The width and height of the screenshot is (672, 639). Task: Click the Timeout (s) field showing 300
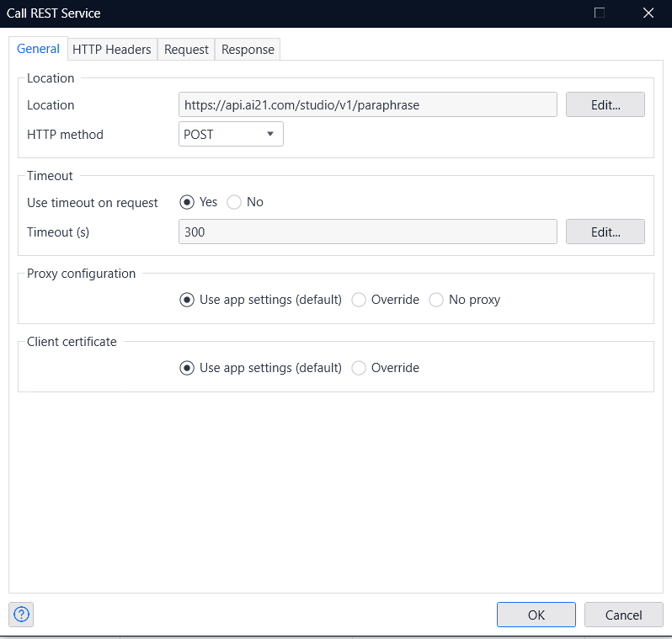368,232
